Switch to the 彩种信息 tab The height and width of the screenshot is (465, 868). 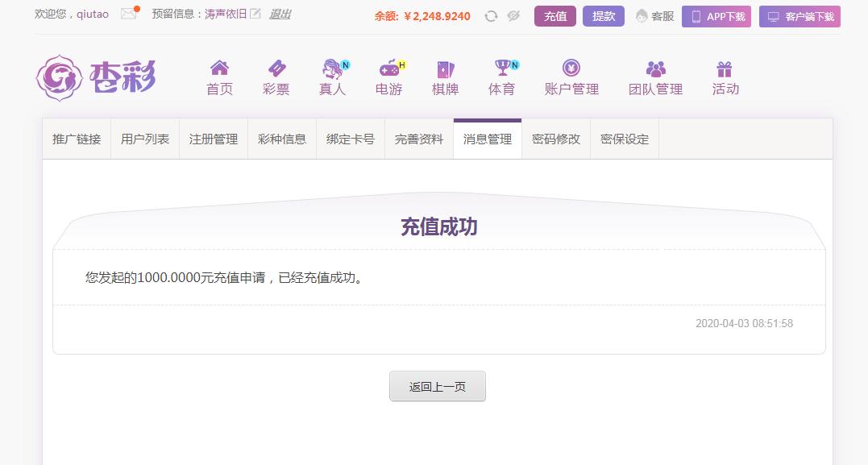pyautogui.click(x=282, y=139)
